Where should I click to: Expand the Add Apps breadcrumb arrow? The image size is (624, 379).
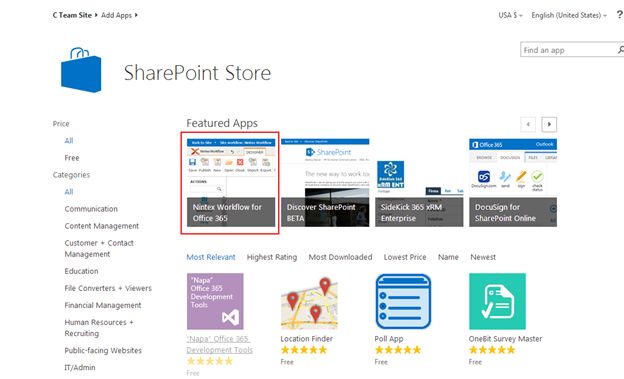[136, 15]
